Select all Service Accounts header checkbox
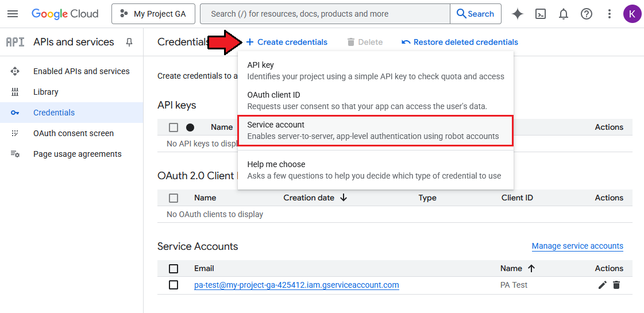The image size is (644, 313). [x=173, y=268]
